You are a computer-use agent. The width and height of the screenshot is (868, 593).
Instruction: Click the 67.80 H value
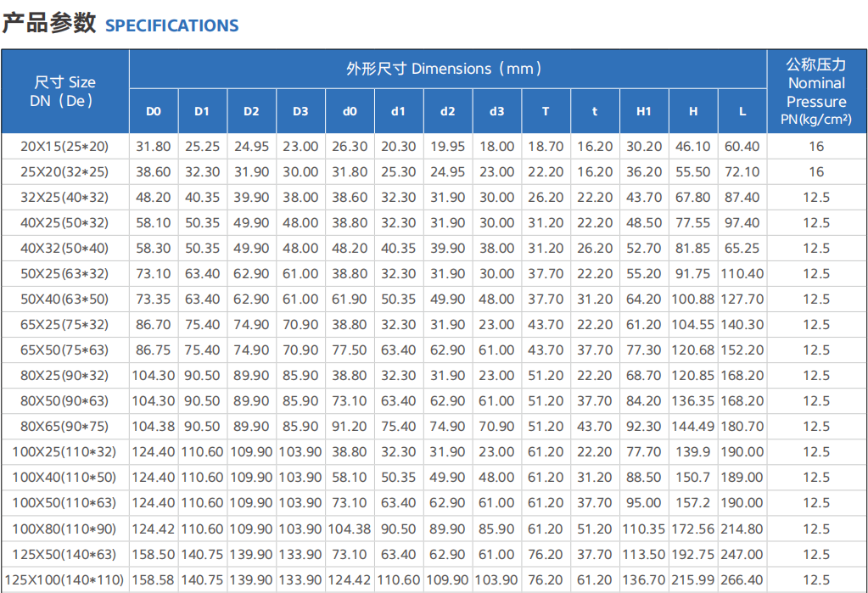point(693,198)
